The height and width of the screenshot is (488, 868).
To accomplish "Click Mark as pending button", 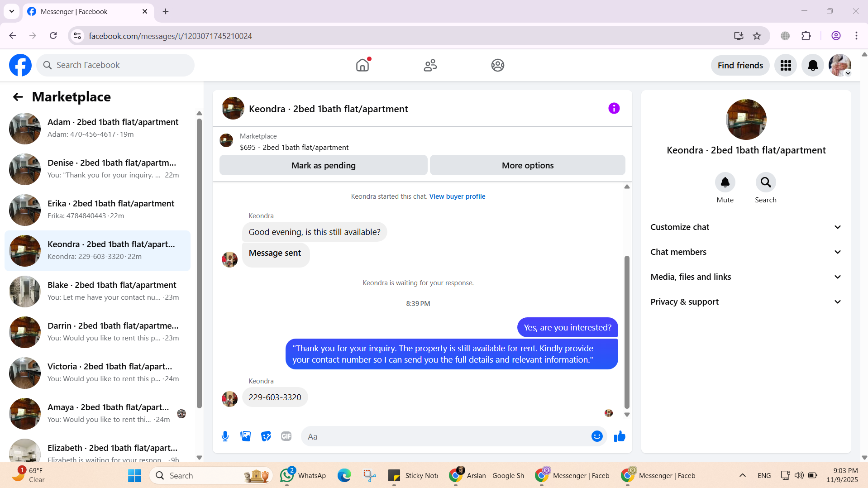I will tap(324, 165).
